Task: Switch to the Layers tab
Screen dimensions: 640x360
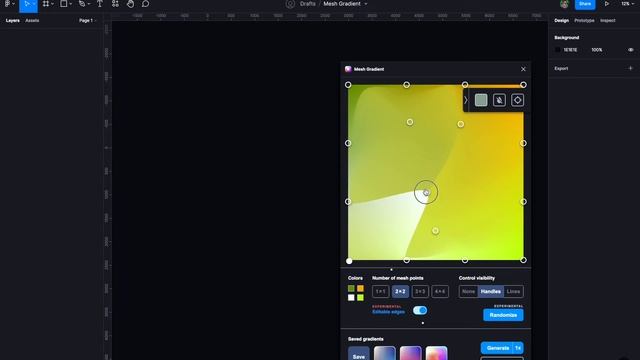Action: (x=13, y=20)
